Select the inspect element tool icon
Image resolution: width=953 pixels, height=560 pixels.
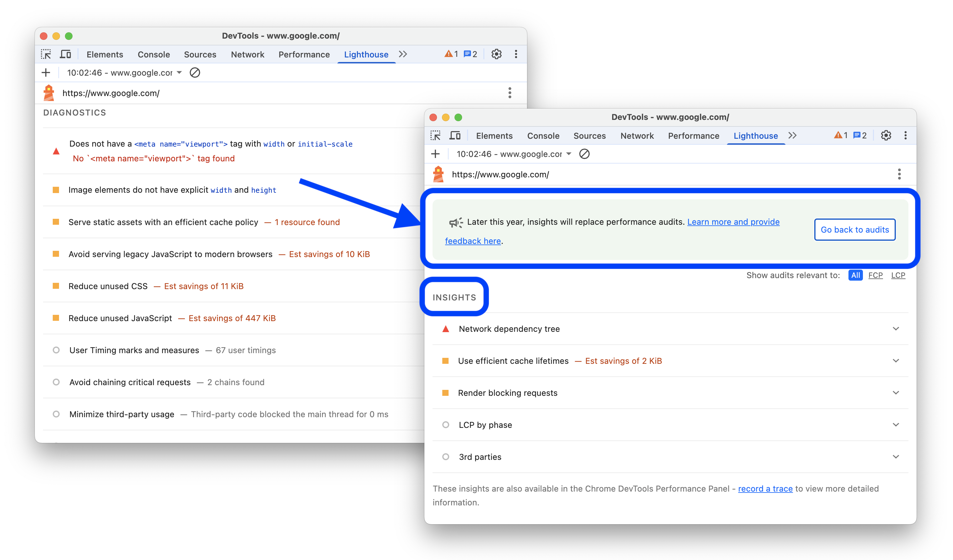point(436,135)
